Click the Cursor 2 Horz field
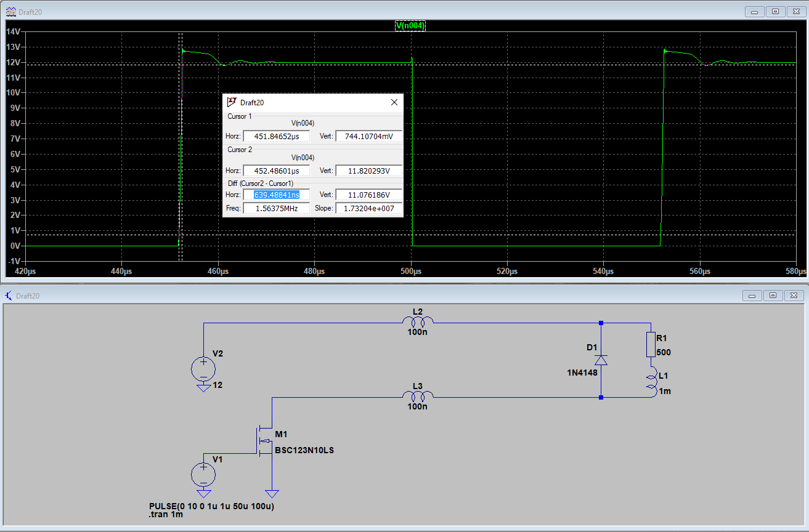The image size is (809, 532). pos(276,171)
